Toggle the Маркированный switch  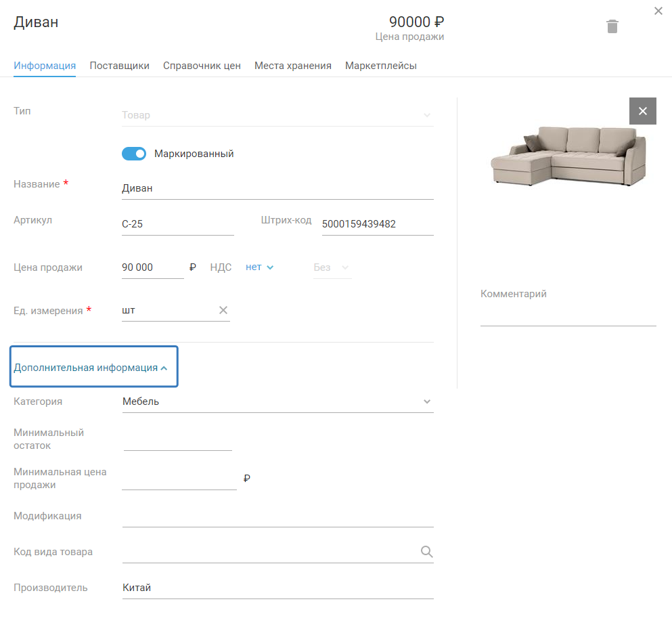coord(134,154)
